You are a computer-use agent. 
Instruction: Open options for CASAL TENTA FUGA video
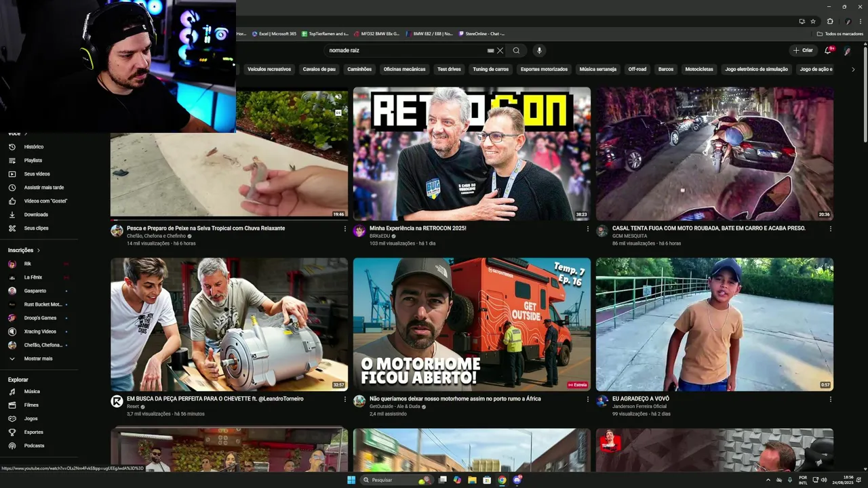(x=830, y=228)
